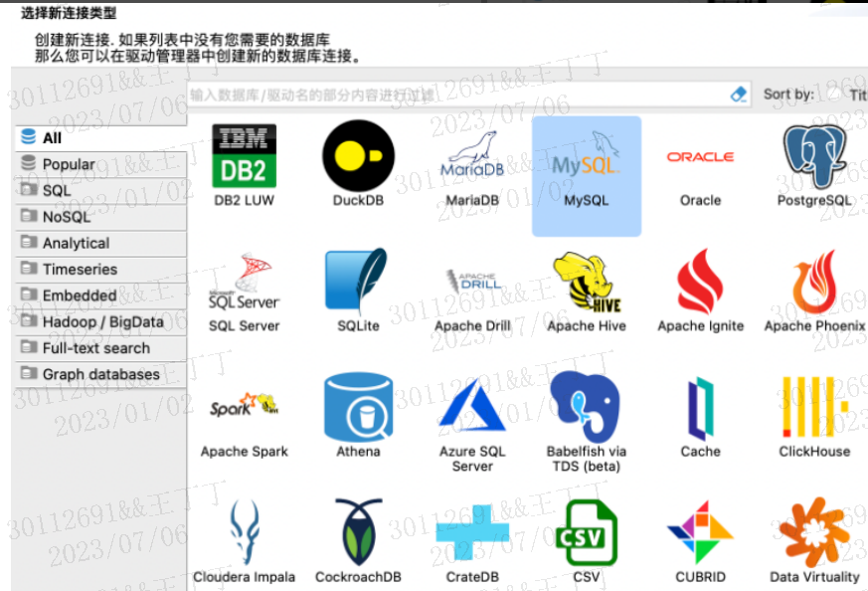868x591 pixels.
Task: Select the DB2 LUW database icon
Action: pos(245,156)
